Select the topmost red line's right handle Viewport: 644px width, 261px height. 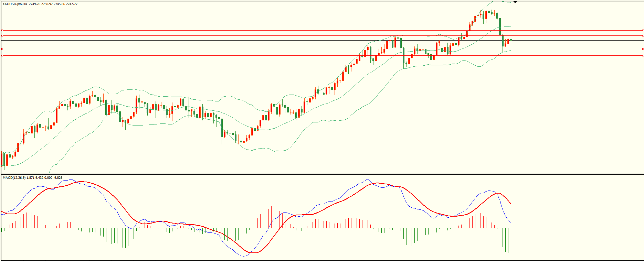pos(643,30)
